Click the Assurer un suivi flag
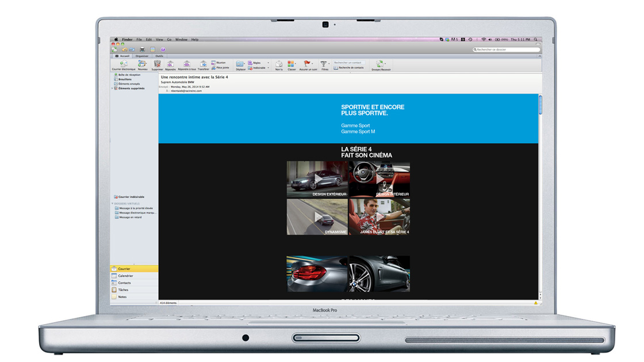 coord(307,64)
